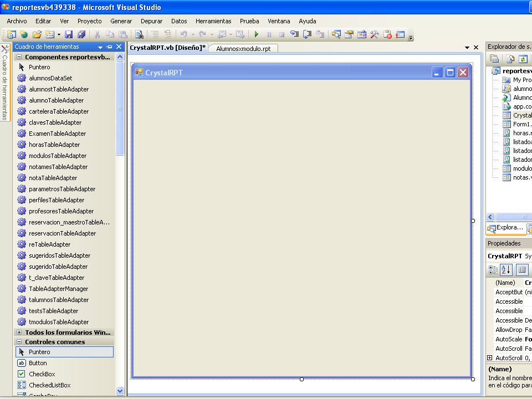Open the Error List toolbar icon
The image size is (532, 399).
tap(387, 34)
